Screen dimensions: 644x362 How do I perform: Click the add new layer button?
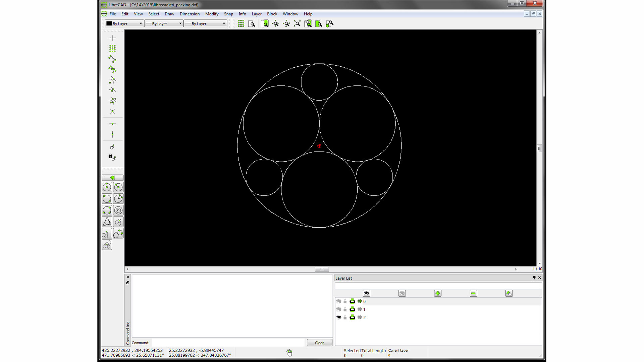click(x=438, y=293)
